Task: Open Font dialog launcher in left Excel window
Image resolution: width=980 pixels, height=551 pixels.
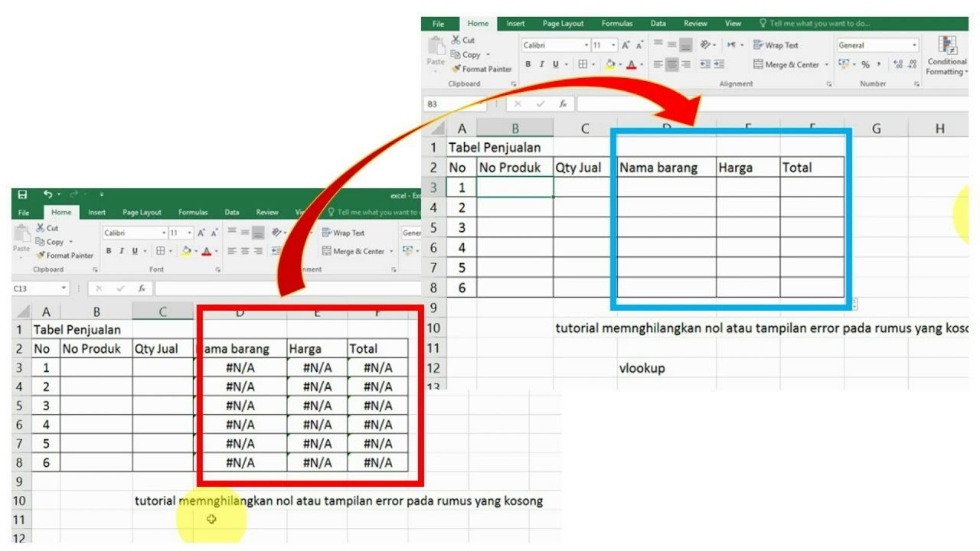Action: (218, 269)
